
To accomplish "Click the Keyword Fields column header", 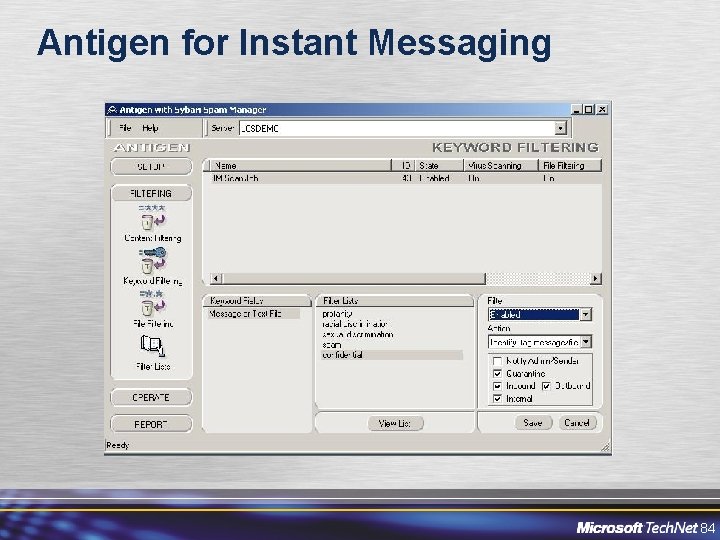I will [x=257, y=301].
